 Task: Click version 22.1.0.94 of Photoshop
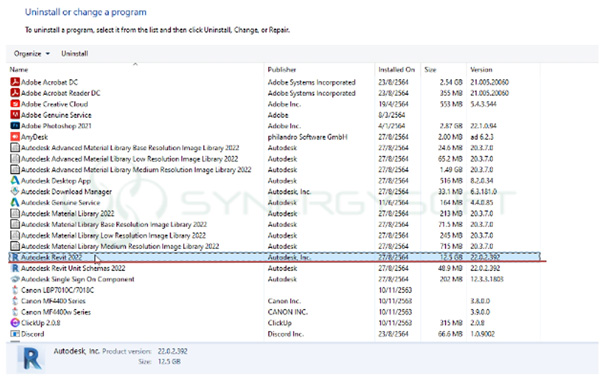click(483, 126)
